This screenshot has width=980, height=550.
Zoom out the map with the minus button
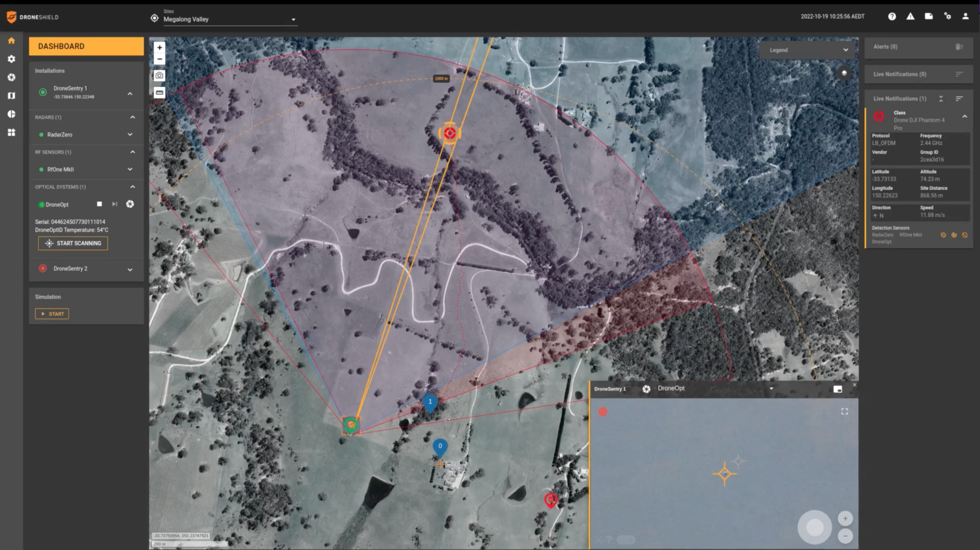pyautogui.click(x=159, y=59)
